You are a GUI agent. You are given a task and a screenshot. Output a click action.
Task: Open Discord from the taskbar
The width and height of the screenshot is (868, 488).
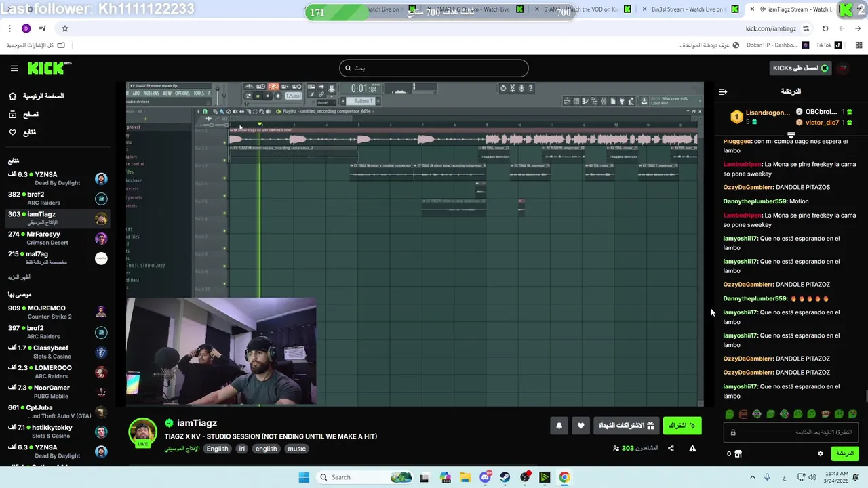click(x=486, y=477)
